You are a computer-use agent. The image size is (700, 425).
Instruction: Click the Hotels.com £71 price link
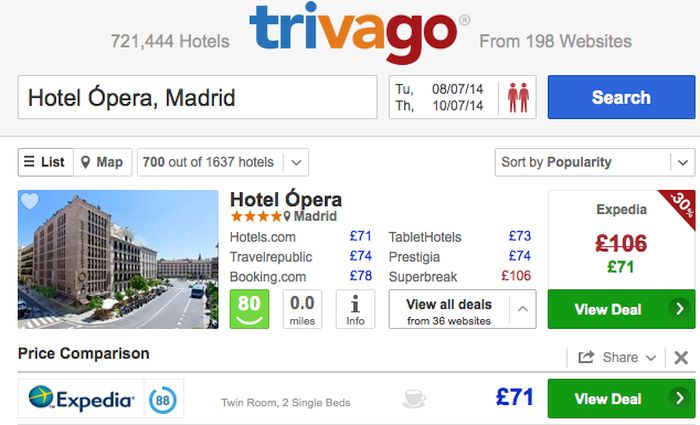click(x=360, y=236)
